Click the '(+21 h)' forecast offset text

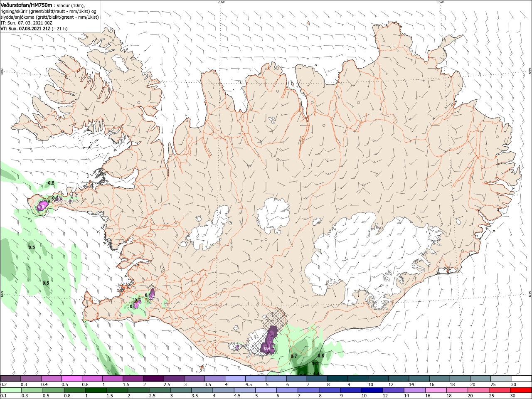tap(60, 29)
